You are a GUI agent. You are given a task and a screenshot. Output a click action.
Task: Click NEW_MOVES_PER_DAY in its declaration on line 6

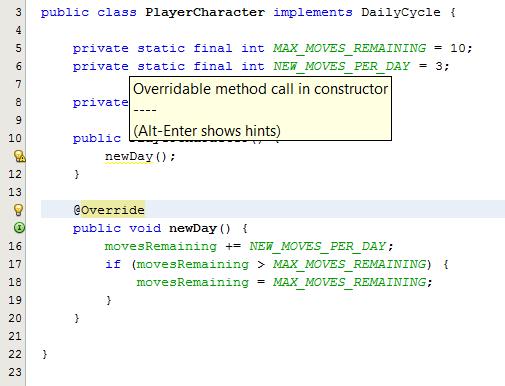tap(341, 66)
